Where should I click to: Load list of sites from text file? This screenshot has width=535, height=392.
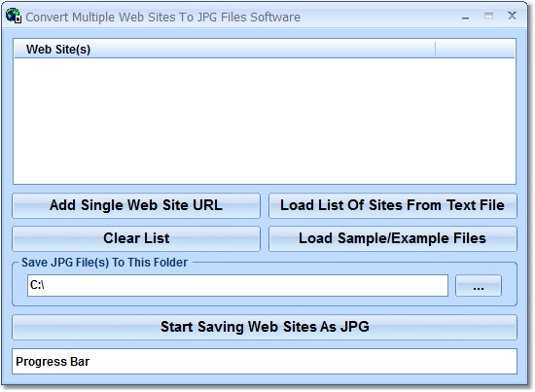coord(393,205)
